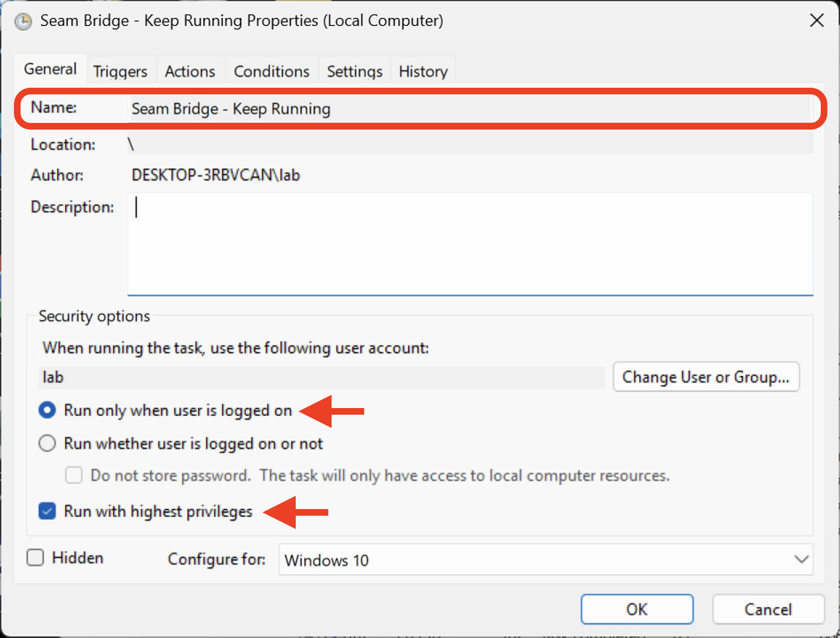Enable the Hidden checkbox

click(35, 558)
